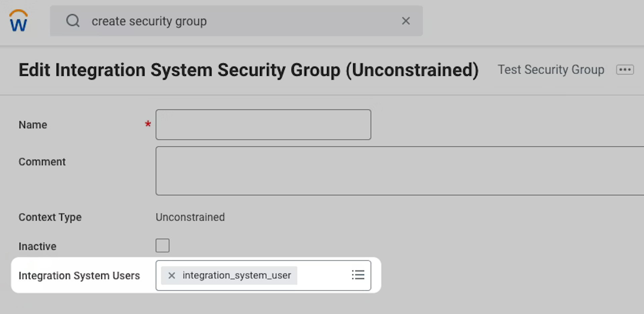Screen dimensions: 644x314
Task: Click the Name field label
Action: click(x=33, y=125)
